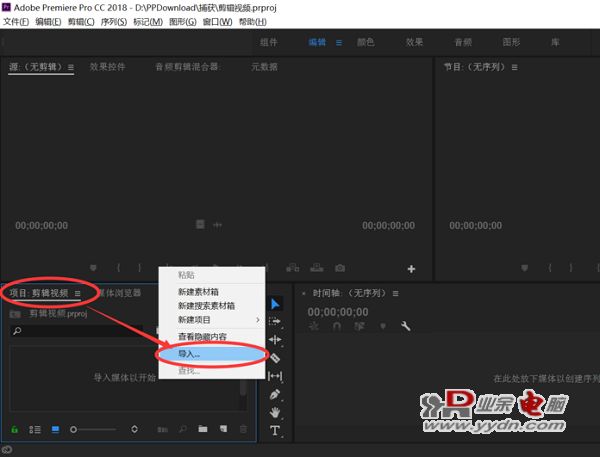Toggle Drag Video Only icon in source monitor
Screen dimensions: 600x457
200,224
